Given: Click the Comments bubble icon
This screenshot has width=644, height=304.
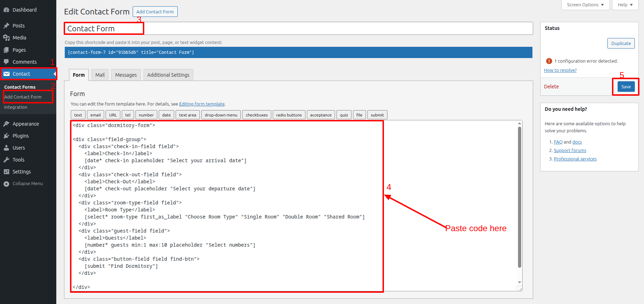Looking at the screenshot, I should point(6,62).
